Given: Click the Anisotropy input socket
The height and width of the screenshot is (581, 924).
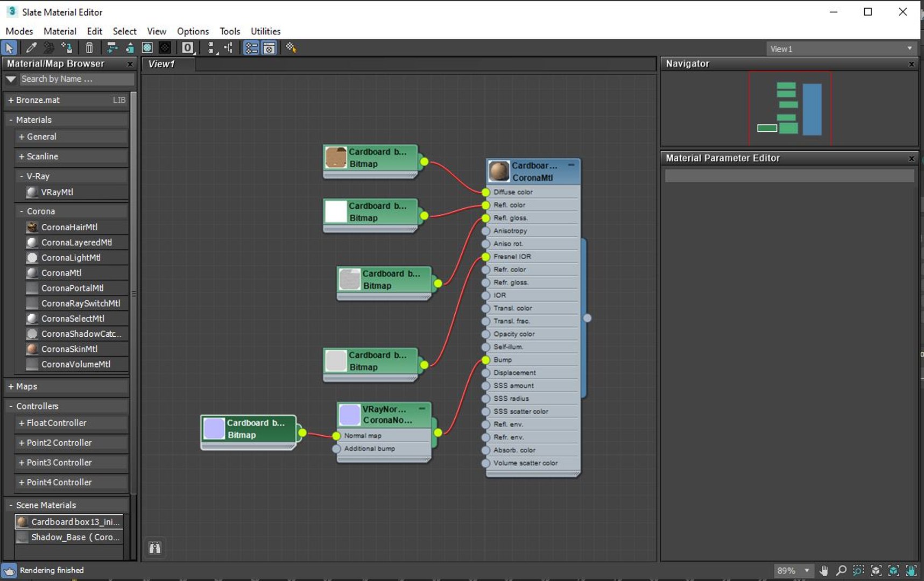Looking at the screenshot, I should (x=486, y=231).
